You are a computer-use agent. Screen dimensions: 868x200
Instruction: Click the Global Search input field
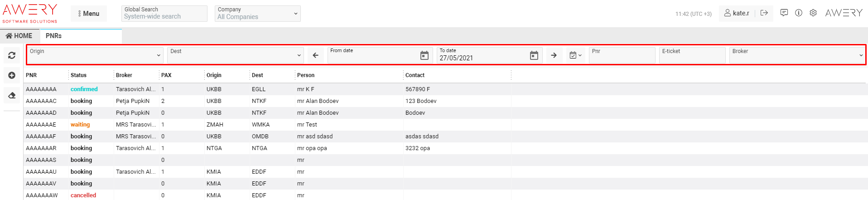click(x=164, y=16)
